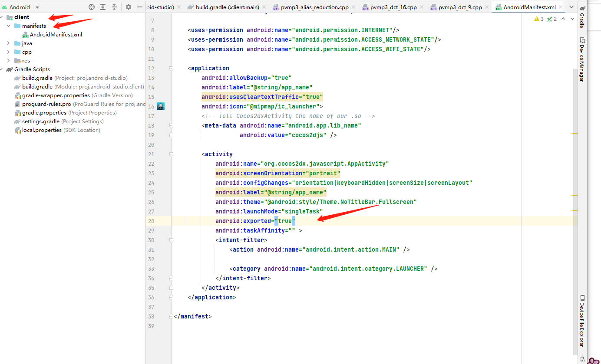
Task: Select the cpp folder in the tree
Action: (27, 52)
